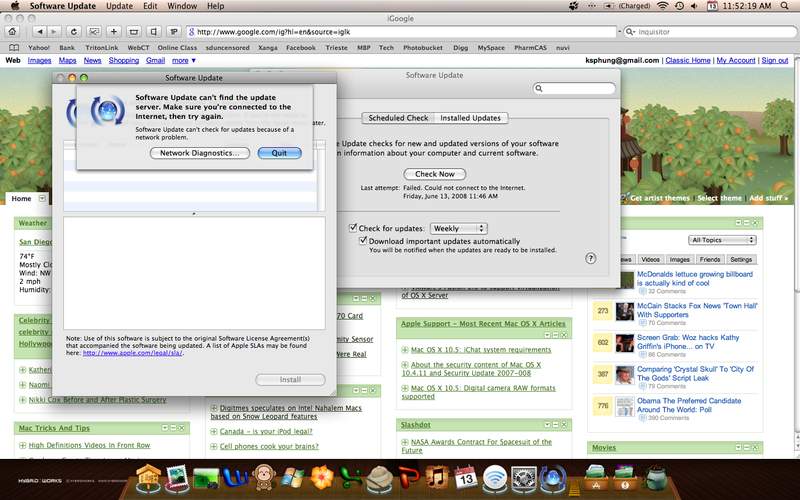This screenshot has height=500, width=800.
Task: Open the Update menu
Action: coord(119,6)
